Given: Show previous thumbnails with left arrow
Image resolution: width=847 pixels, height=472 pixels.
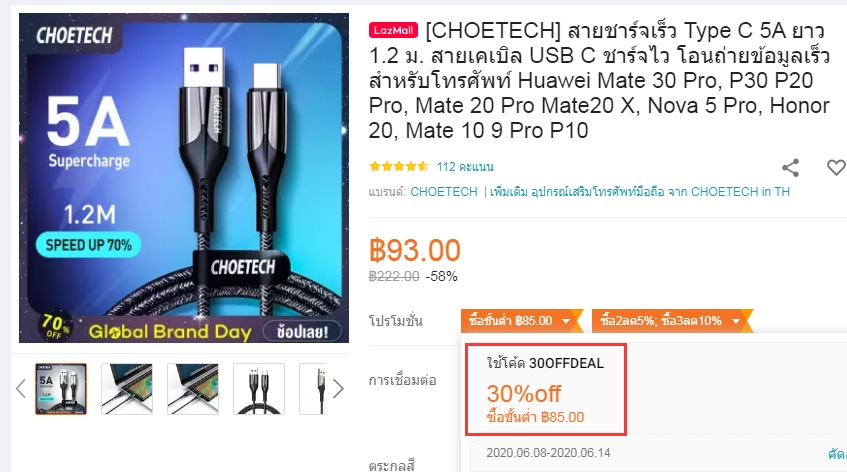Looking at the screenshot, I should (21, 388).
